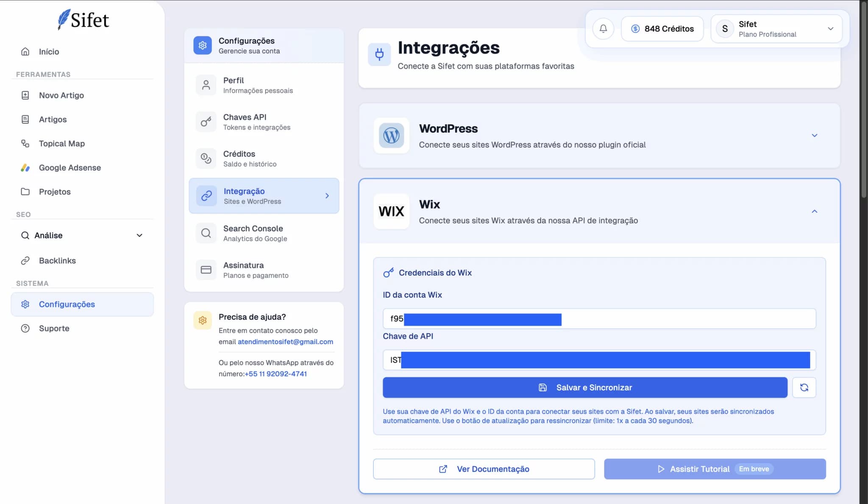Click the Topical Map sidebar icon
This screenshot has height=504, width=868.
[25, 144]
